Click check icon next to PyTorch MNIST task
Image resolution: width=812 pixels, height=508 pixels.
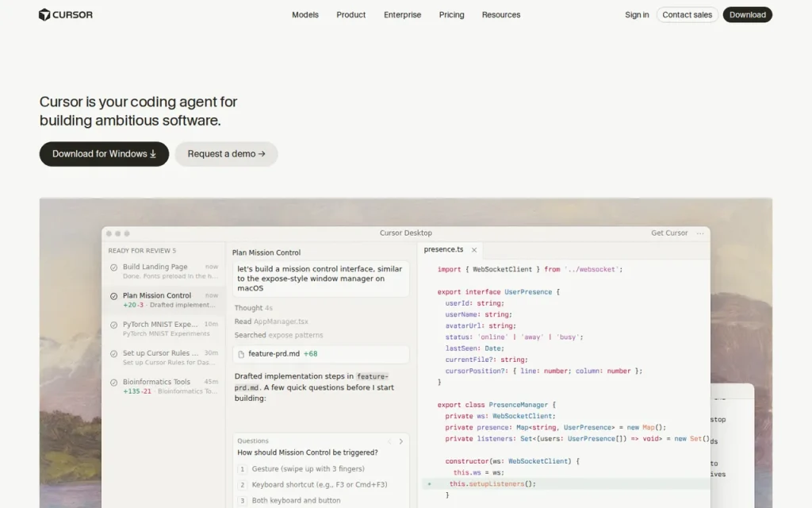point(113,325)
